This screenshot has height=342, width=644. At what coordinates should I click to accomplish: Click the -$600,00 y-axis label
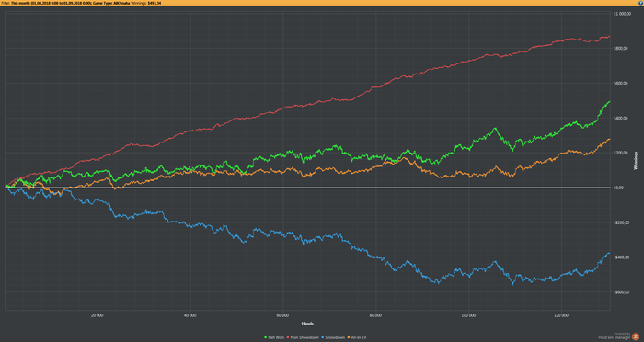click(621, 292)
